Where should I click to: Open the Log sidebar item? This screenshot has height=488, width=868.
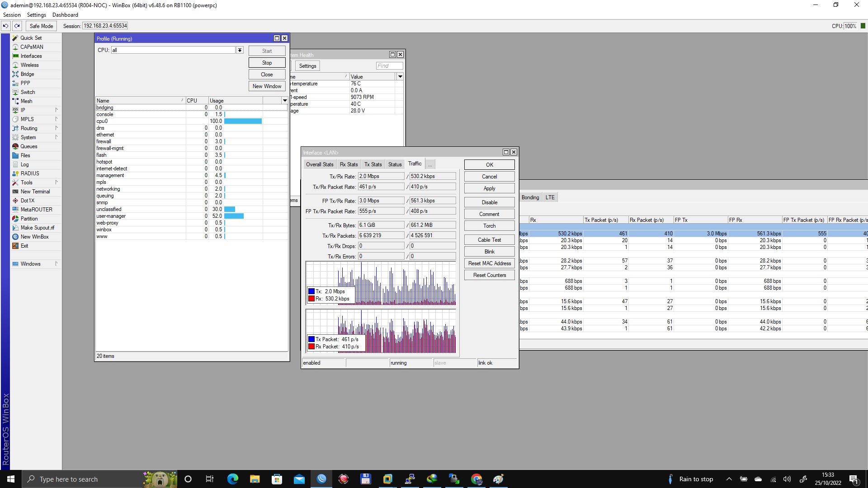24,164
